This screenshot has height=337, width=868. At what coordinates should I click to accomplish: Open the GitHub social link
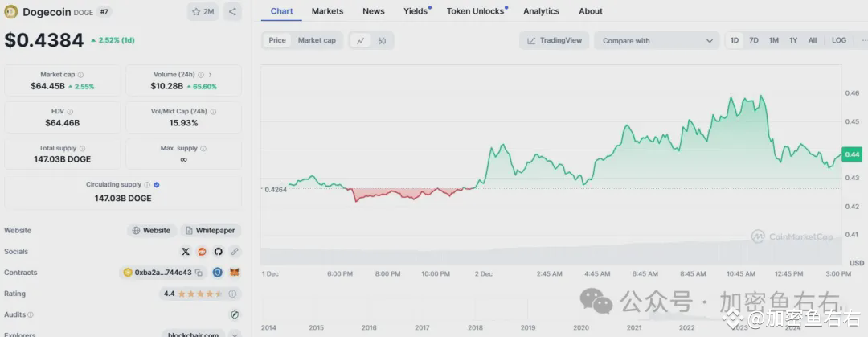coord(218,252)
